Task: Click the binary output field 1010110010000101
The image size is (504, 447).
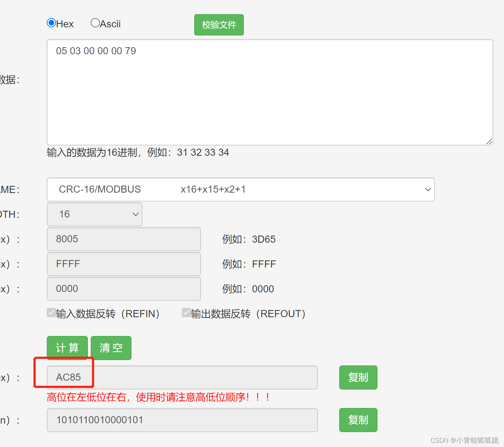Action: click(x=182, y=420)
